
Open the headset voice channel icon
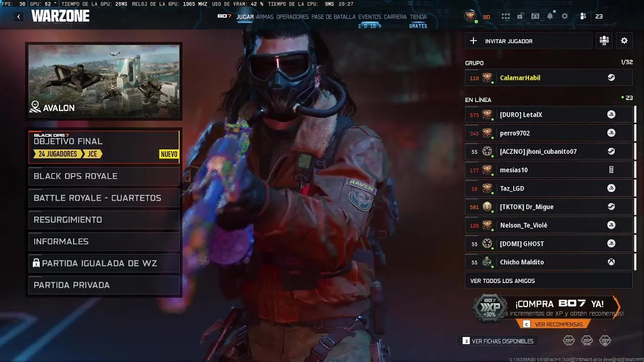[x=535, y=17]
